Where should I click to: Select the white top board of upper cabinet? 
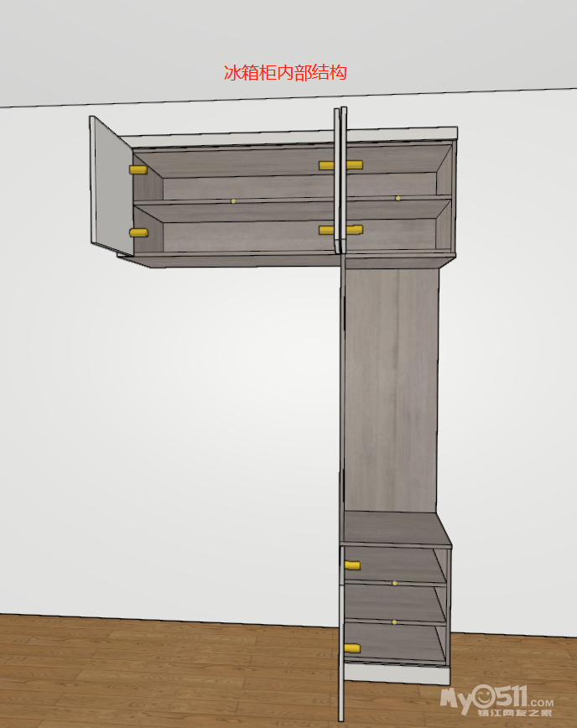[294, 136]
